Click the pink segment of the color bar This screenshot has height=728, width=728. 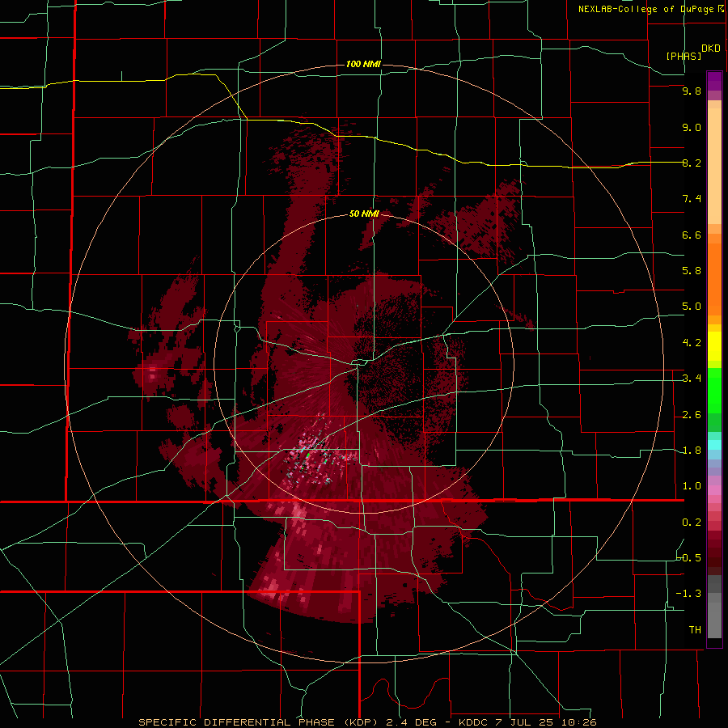[x=714, y=490]
